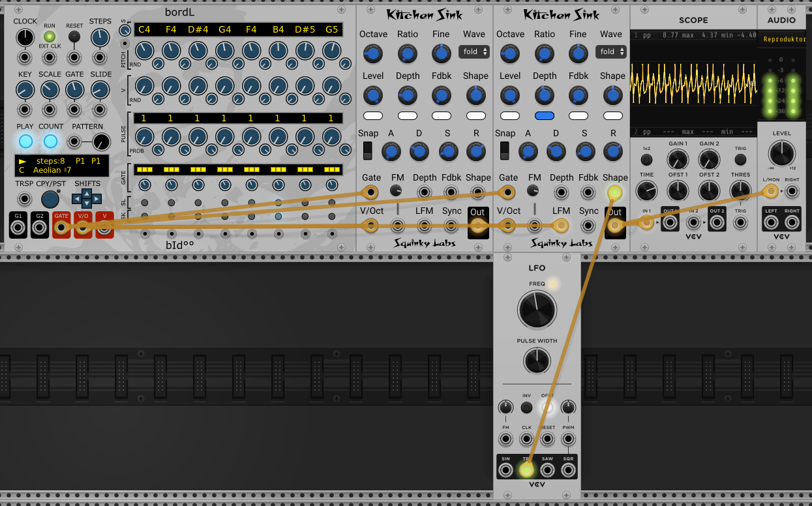Flip the Snap switch on left Kitchen Sink
This screenshot has width=812, height=506.
[x=368, y=151]
